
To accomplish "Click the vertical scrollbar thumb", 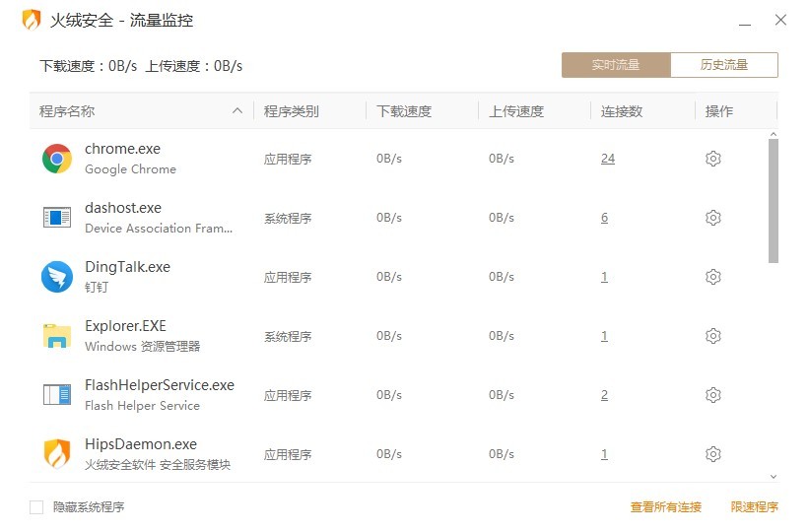I will (x=773, y=201).
